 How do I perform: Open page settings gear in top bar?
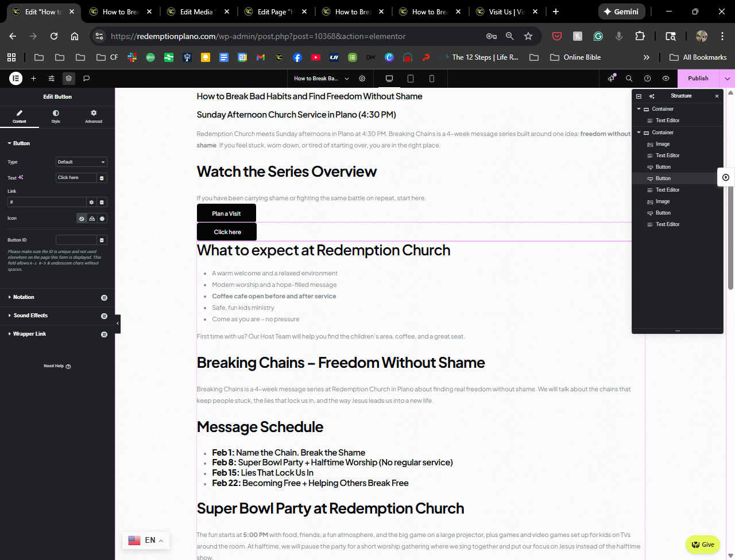click(x=362, y=78)
